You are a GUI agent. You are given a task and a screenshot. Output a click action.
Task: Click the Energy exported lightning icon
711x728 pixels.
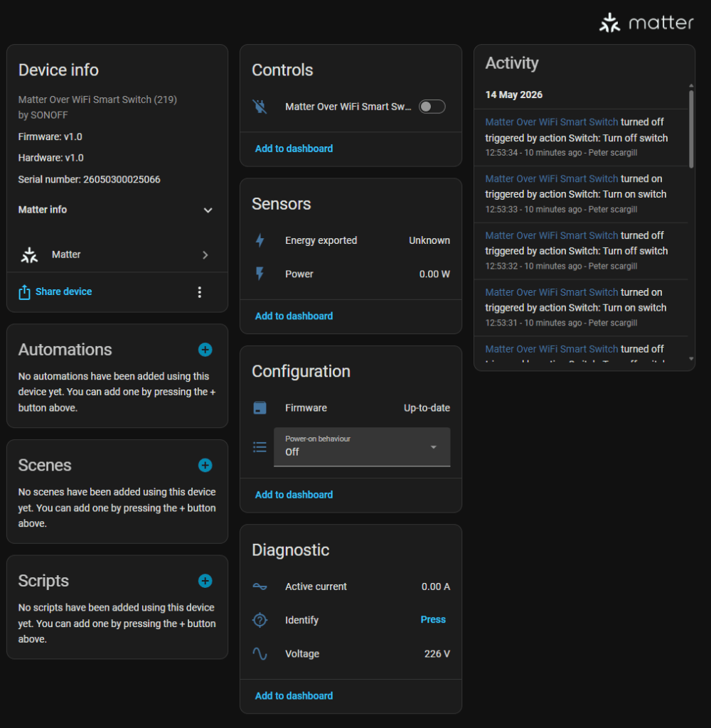point(260,240)
